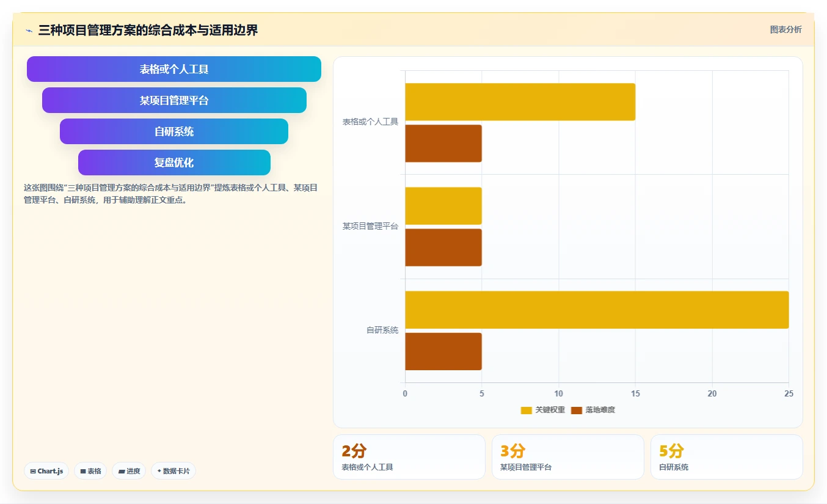Click the brown 落地难度 bar for 自研系统
The height and width of the screenshot is (504, 827).
point(443,351)
